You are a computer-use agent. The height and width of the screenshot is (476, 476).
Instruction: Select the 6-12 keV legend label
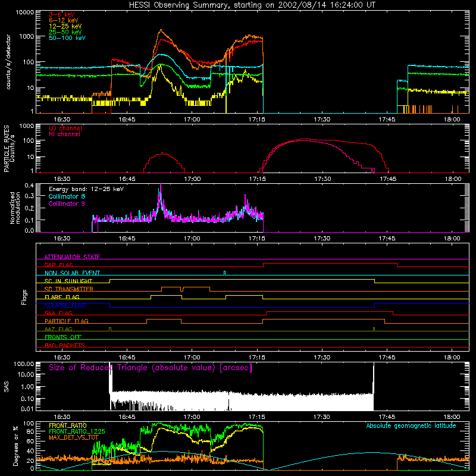(64, 20)
